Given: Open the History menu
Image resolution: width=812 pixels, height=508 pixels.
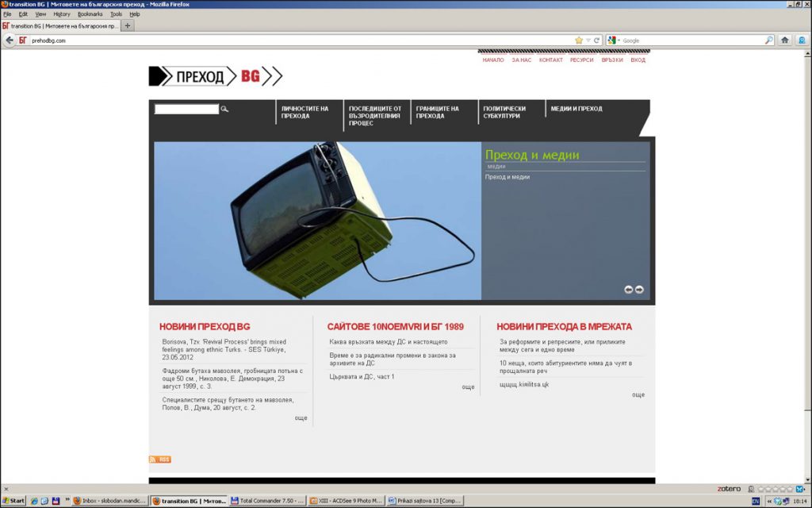Looking at the screenshot, I should pos(62,14).
